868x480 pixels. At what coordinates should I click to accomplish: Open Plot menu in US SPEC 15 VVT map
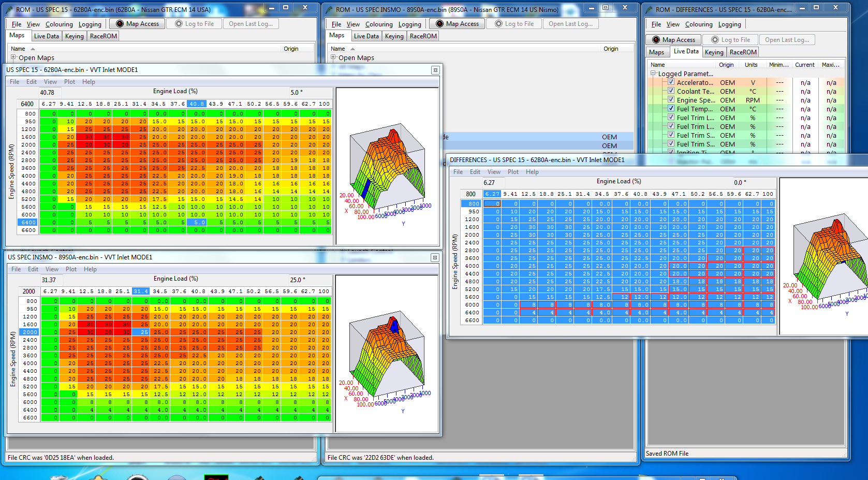tap(69, 82)
